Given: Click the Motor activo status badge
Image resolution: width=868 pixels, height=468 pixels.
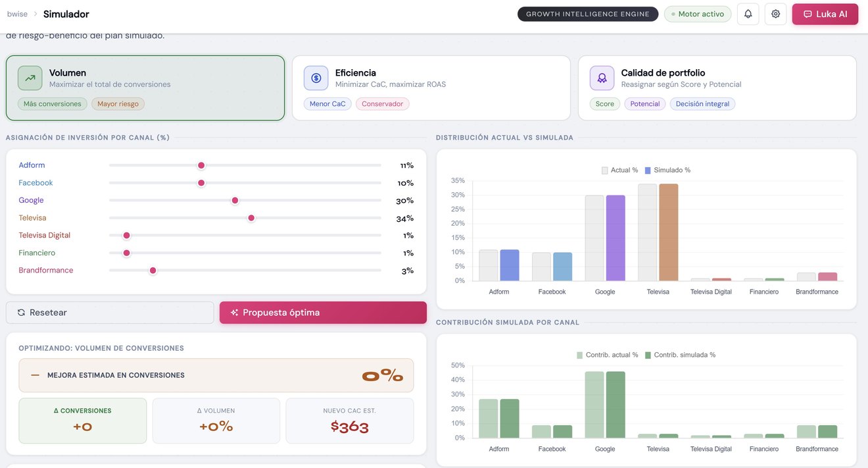Looking at the screenshot, I should click(698, 14).
